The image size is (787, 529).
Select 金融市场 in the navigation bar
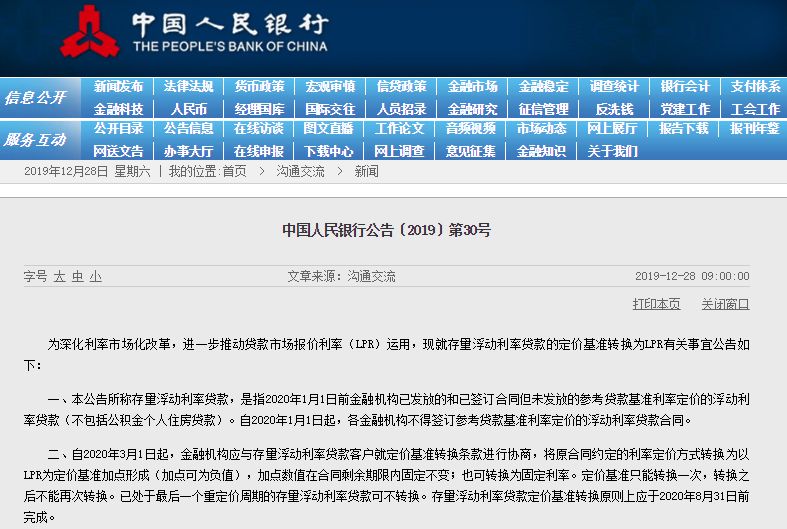coord(472,87)
